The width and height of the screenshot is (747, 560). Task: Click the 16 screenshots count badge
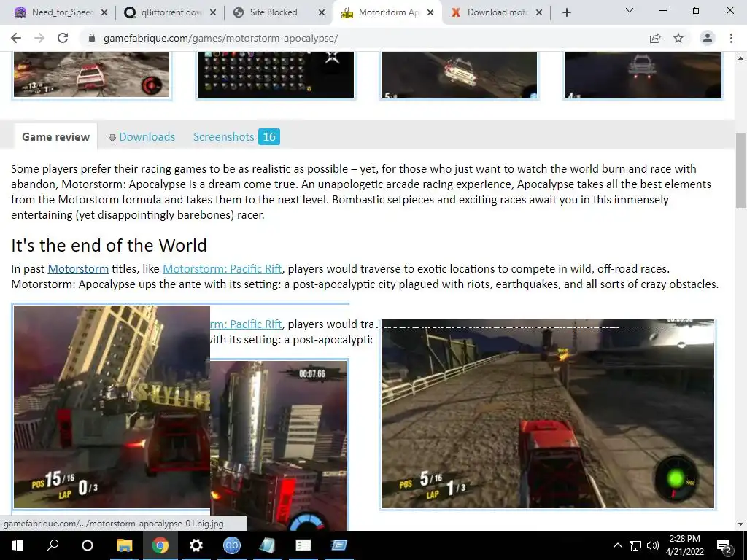[269, 136]
